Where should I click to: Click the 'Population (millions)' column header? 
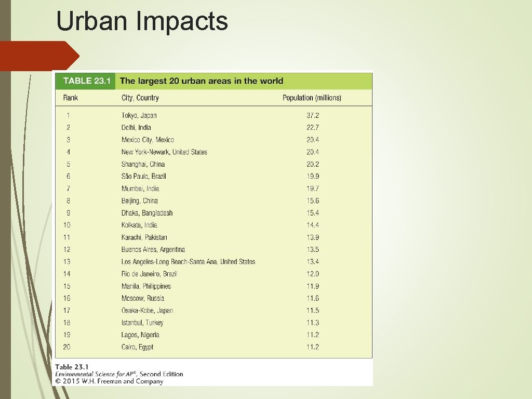[312, 98]
